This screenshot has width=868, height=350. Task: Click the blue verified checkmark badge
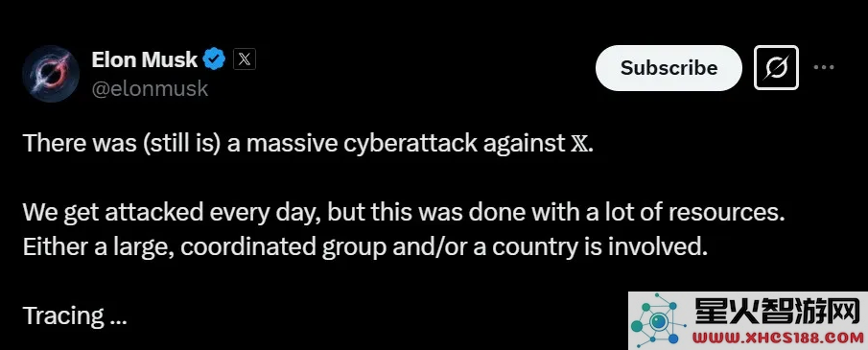tap(214, 58)
